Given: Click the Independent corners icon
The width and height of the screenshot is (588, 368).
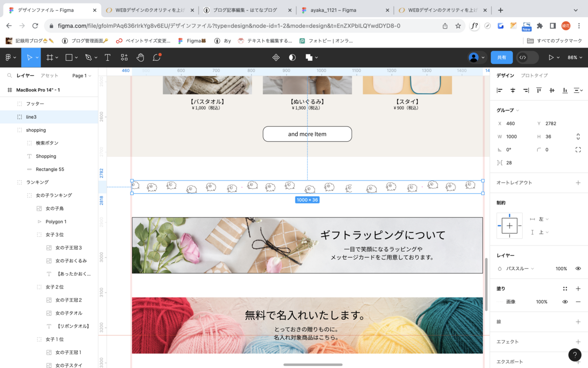Looking at the screenshot, I should point(578,150).
